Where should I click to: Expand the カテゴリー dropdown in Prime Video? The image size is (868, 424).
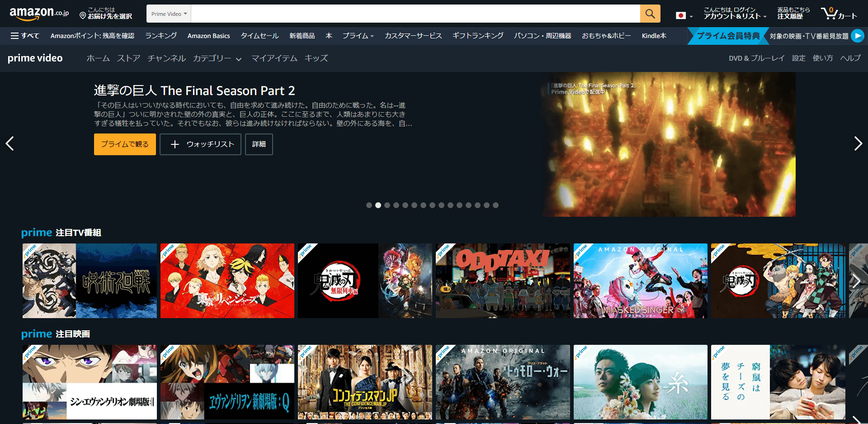217,58
